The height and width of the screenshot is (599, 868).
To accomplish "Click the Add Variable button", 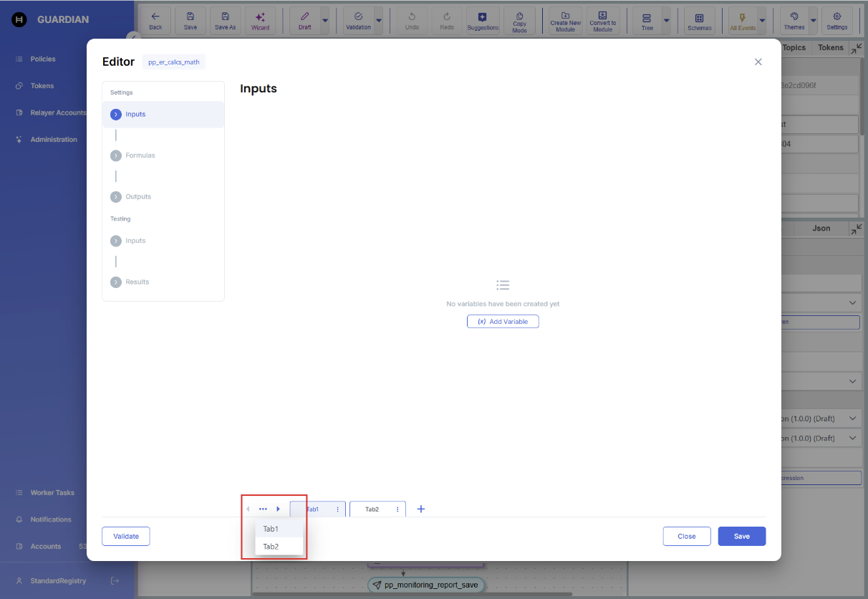I will pos(503,322).
